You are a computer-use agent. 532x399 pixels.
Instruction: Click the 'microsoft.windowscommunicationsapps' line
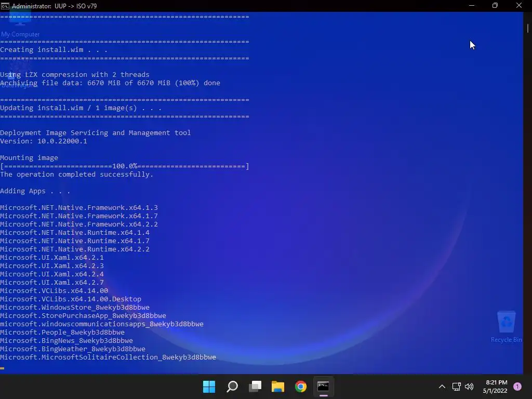click(102, 324)
